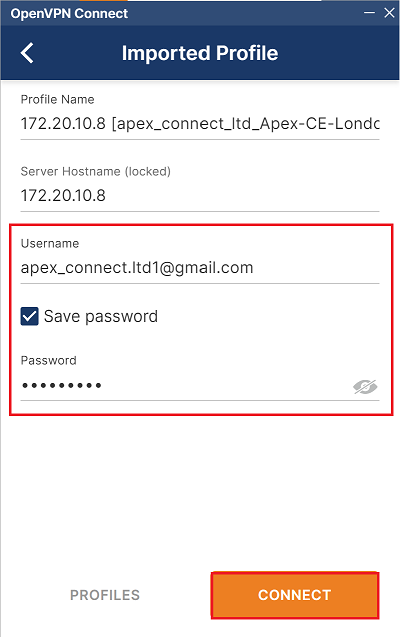This screenshot has width=400, height=637.
Task: Focus the Username field with the gmail address
Action: pyautogui.click(x=200, y=268)
